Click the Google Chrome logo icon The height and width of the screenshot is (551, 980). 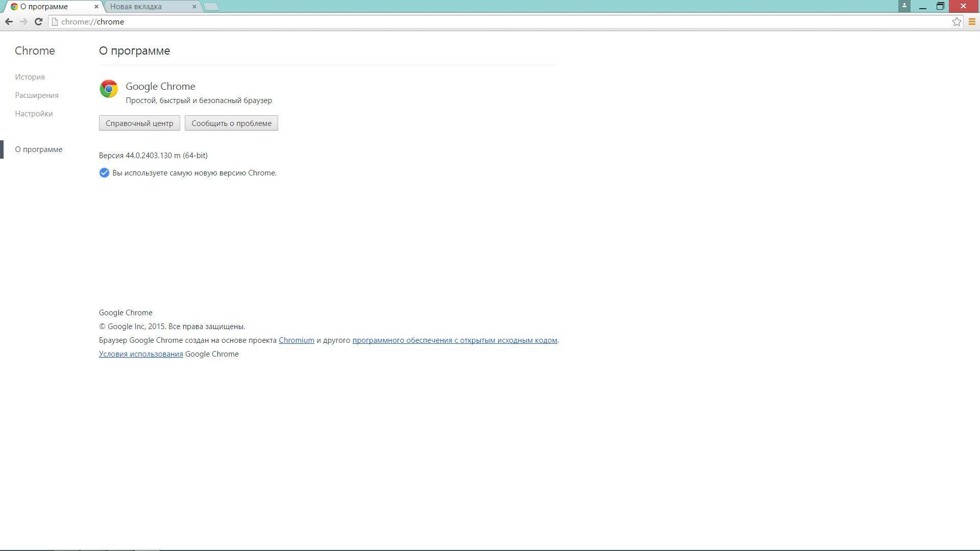pyautogui.click(x=109, y=89)
